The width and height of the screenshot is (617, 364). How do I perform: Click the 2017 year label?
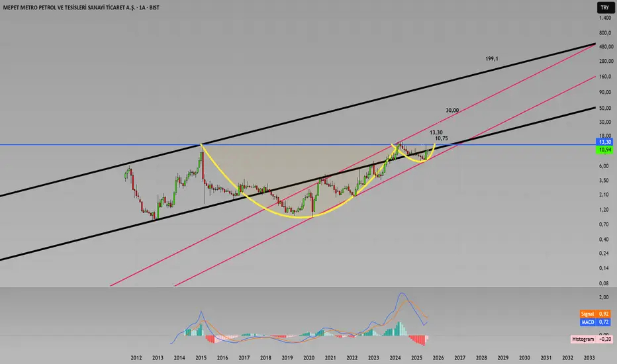[x=244, y=358]
